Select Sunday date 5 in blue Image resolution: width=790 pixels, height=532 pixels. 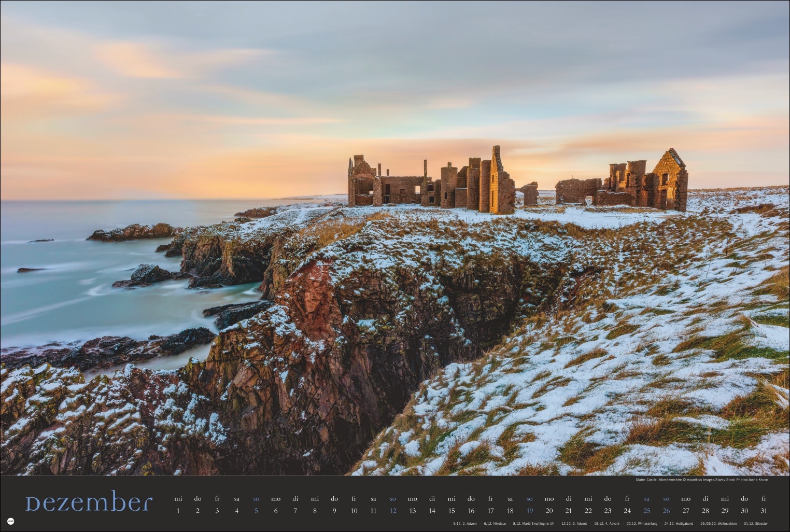point(256,511)
